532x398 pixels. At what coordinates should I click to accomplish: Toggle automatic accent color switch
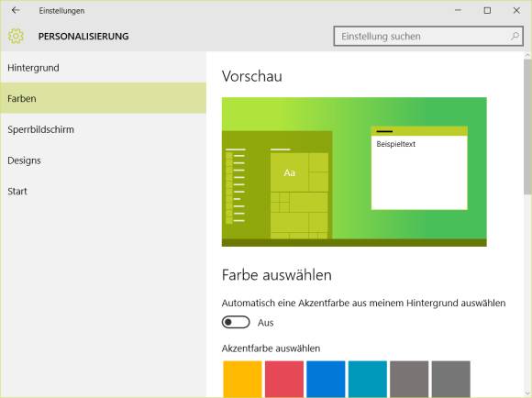pos(236,322)
